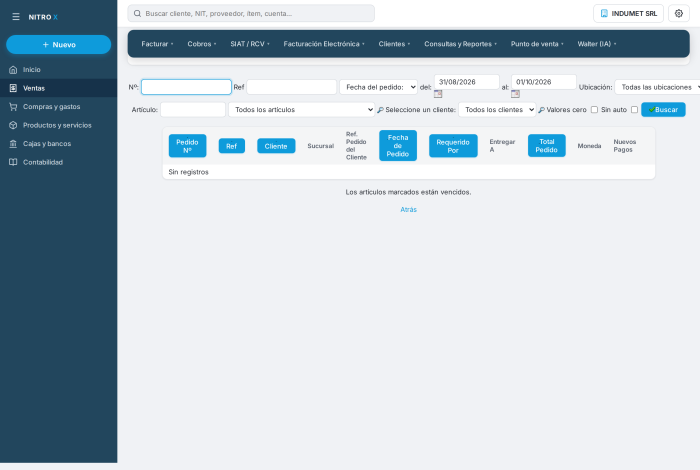Click the NITRO X logo
The width and height of the screenshot is (700, 470).
[43, 17]
